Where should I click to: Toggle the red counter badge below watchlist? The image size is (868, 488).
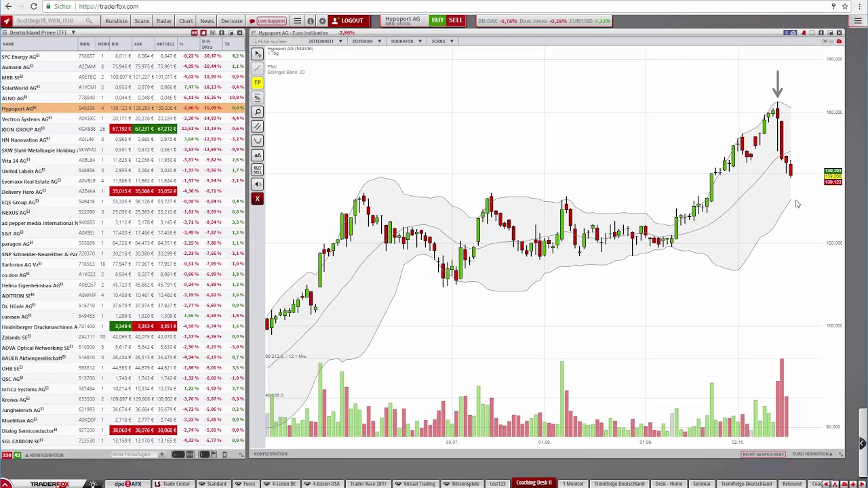click(7, 455)
